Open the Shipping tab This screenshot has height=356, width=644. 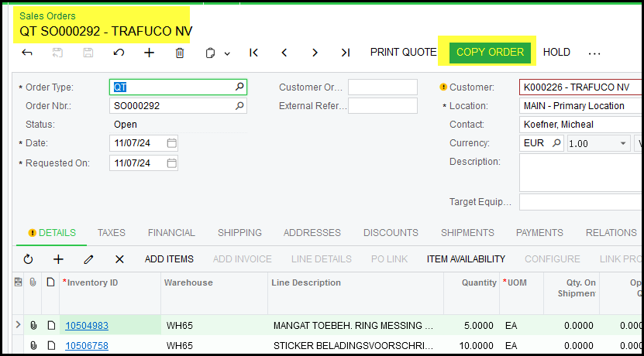[x=239, y=232]
